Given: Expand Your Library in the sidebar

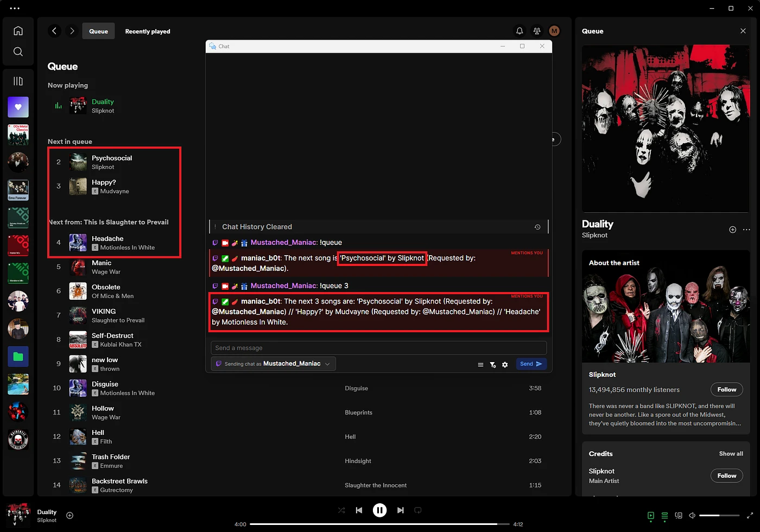Looking at the screenshot, I should pyautogui.click(x=18, y=81).
